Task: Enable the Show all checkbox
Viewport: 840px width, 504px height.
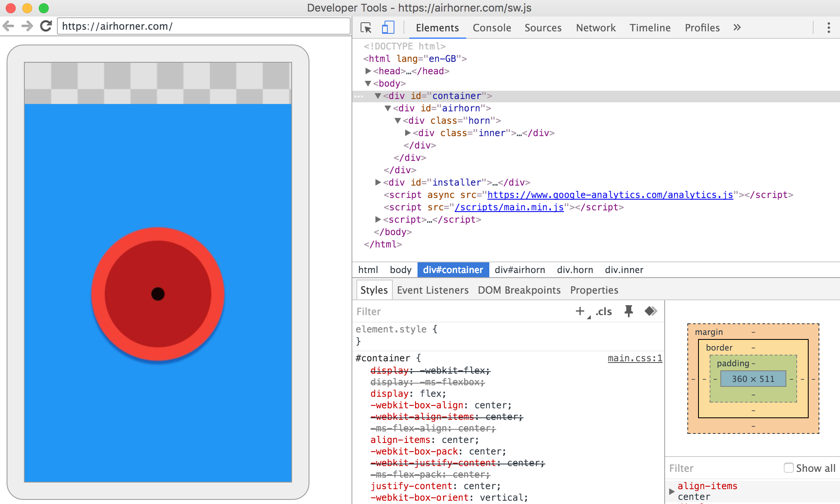Action: 788,468
